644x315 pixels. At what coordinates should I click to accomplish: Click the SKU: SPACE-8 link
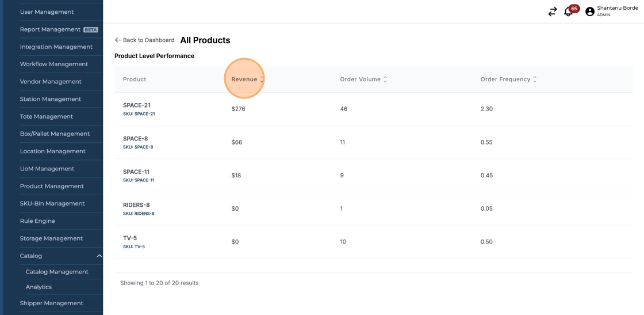[138, 147]
